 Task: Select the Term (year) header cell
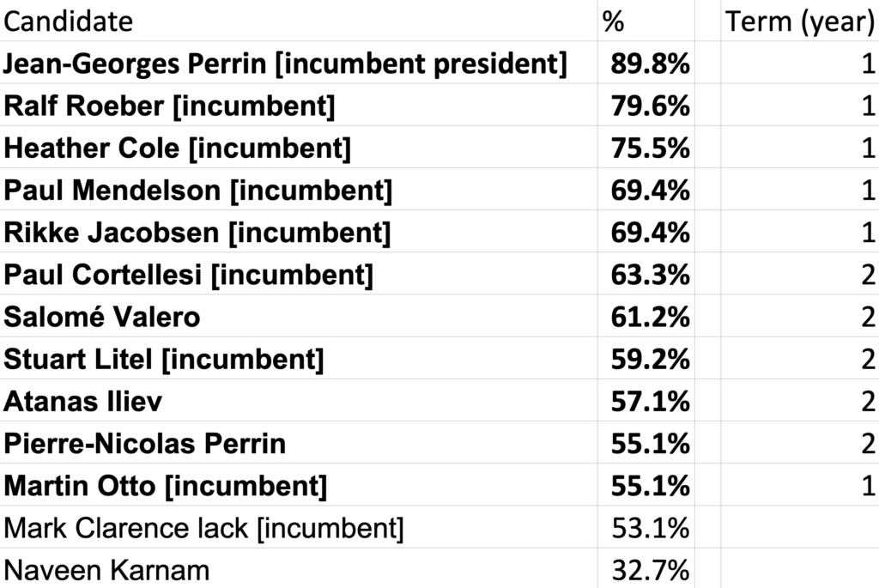[800, 21]
